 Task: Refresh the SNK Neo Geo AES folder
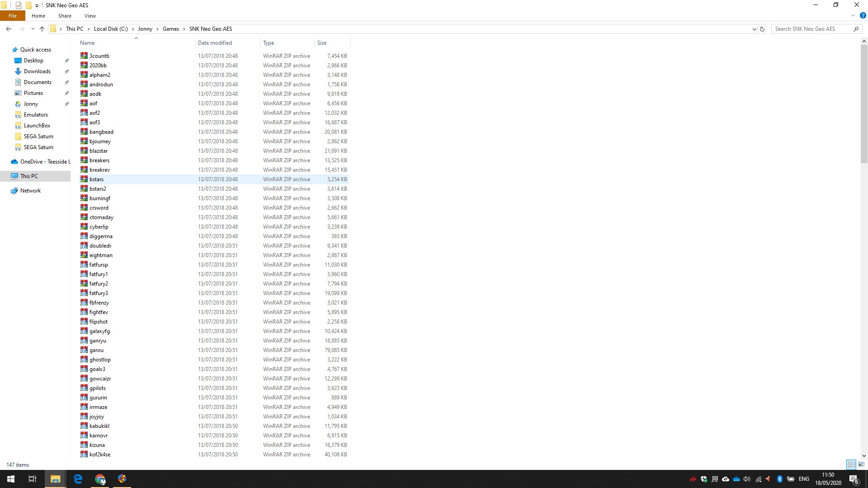(762, 29)
